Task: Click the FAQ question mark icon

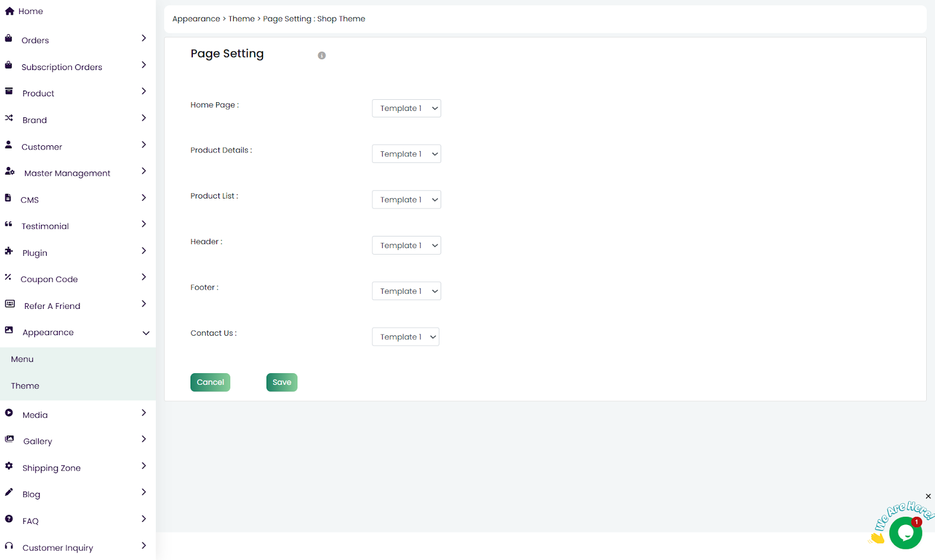Action: [9, 519]
